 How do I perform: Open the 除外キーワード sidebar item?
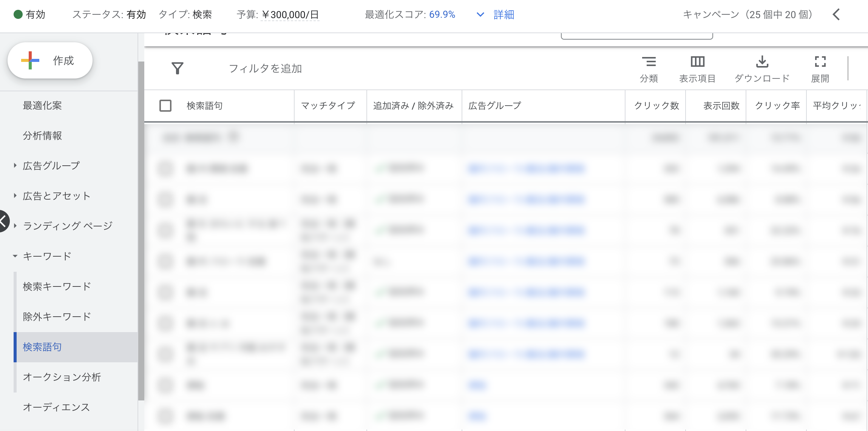point(57,317)
